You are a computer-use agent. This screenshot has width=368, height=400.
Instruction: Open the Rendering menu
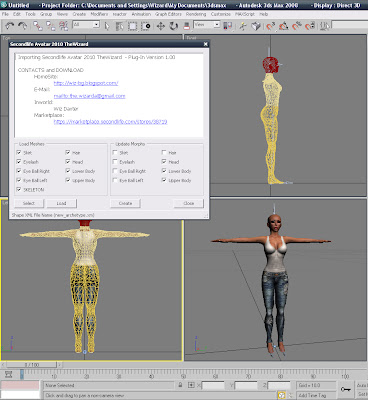coord(196,14)
